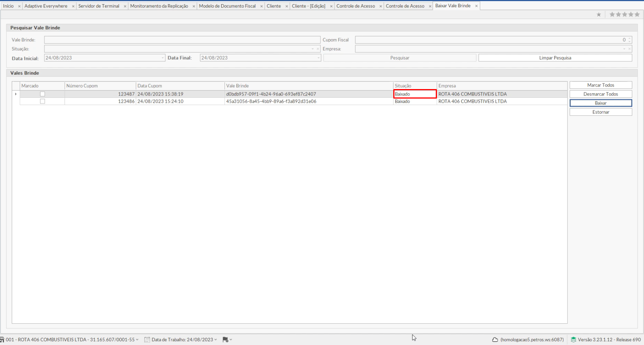The width and height of the screenshot is (644, 345).
Task: Open the Situação dropdown
Action: point(313,49)
